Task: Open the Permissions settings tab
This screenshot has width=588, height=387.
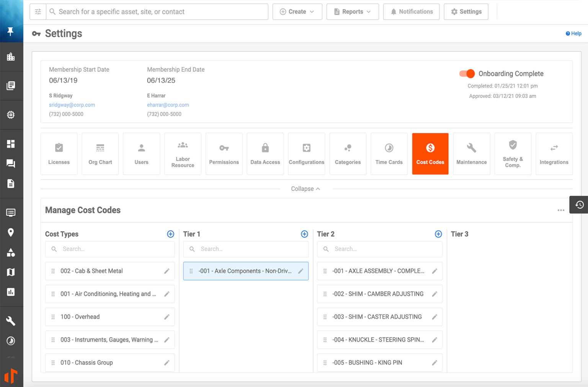Action: point(224,154)
